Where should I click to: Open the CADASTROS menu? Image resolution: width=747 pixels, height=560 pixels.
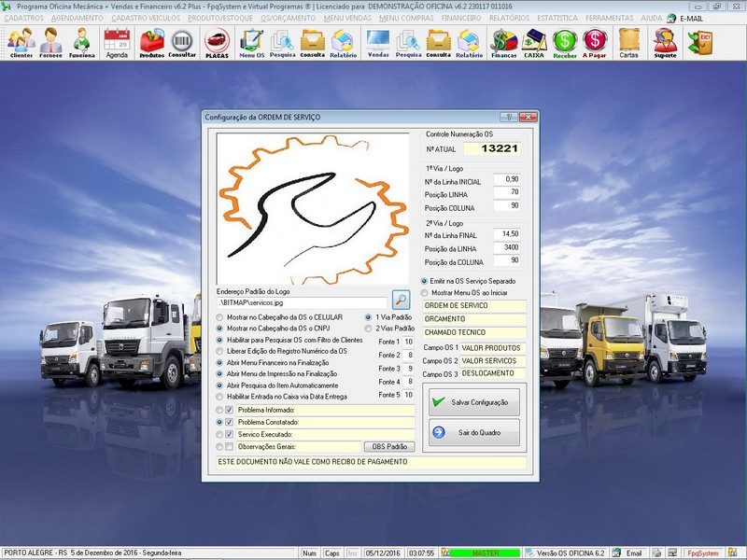click(24, 18)
